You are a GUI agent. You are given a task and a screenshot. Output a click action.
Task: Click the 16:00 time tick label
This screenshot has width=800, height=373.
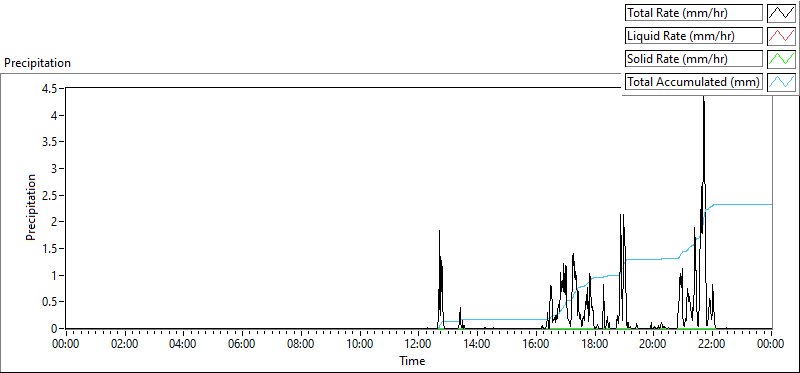(x=536, y=344)
